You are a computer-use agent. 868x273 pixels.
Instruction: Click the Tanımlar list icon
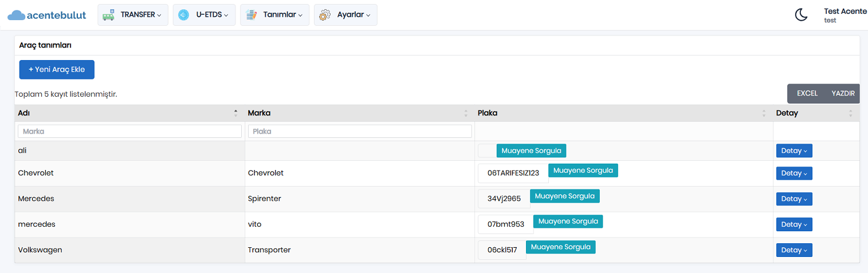(251, 15)
